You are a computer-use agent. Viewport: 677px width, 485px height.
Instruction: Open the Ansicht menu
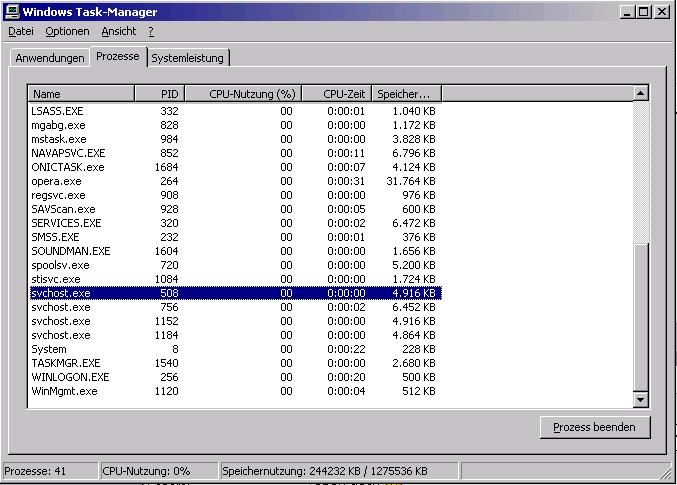pyautogui.click(x=119, y=31)
